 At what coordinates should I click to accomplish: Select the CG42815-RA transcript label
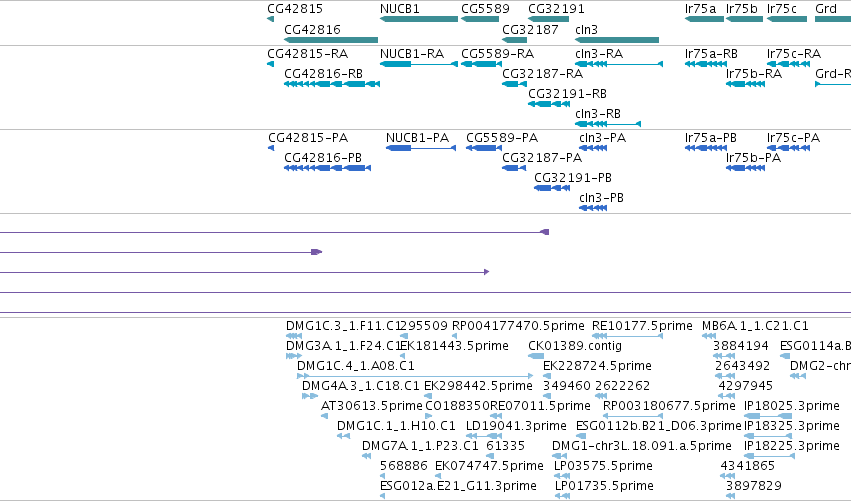(308, 54)
